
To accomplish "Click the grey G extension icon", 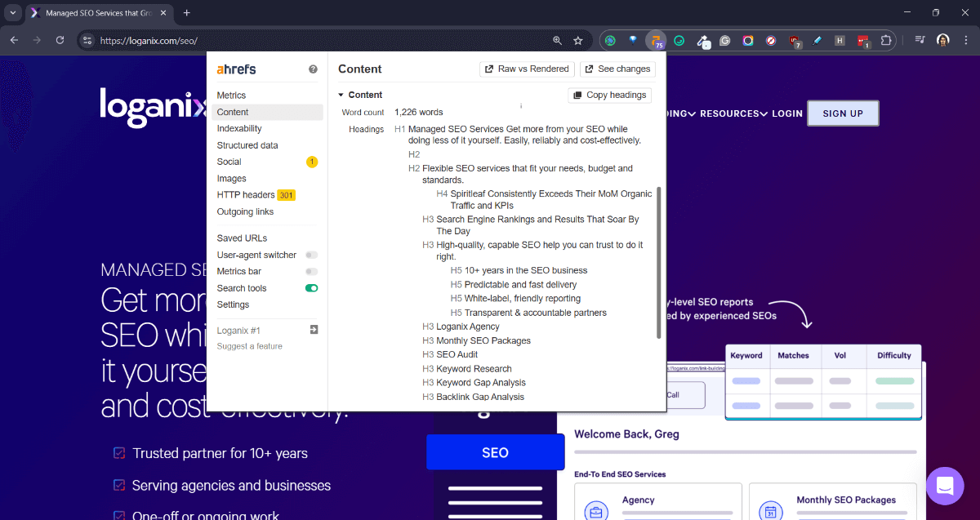I will coord(724,40).
